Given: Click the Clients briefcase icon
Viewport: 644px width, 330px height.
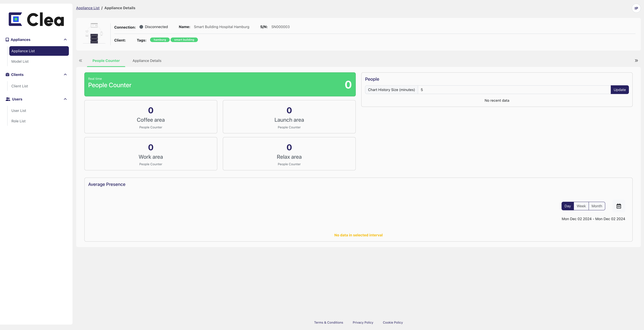Looking at the screenshot, I should pyautogui.click(x=8, y=75).
